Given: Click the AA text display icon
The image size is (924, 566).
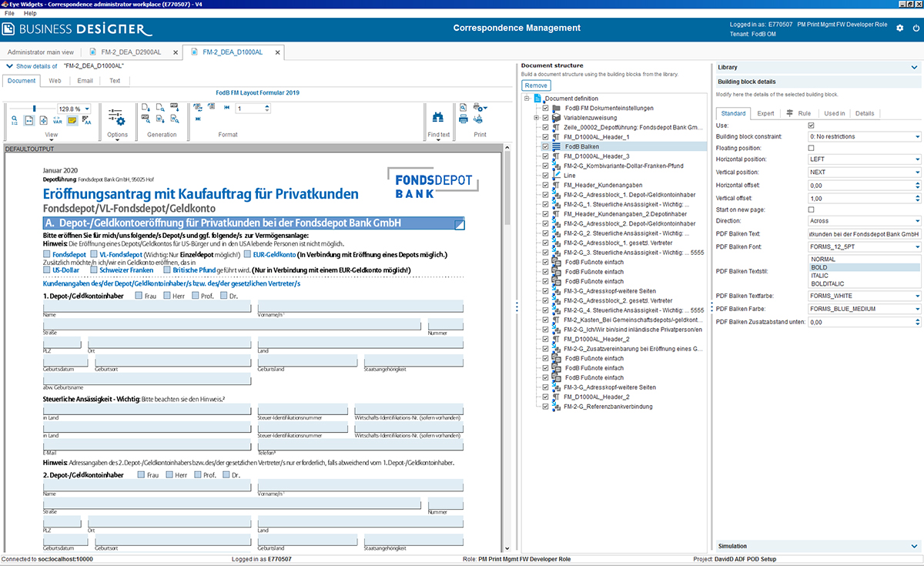Looking at the screenshot, I should click(87, 121).
